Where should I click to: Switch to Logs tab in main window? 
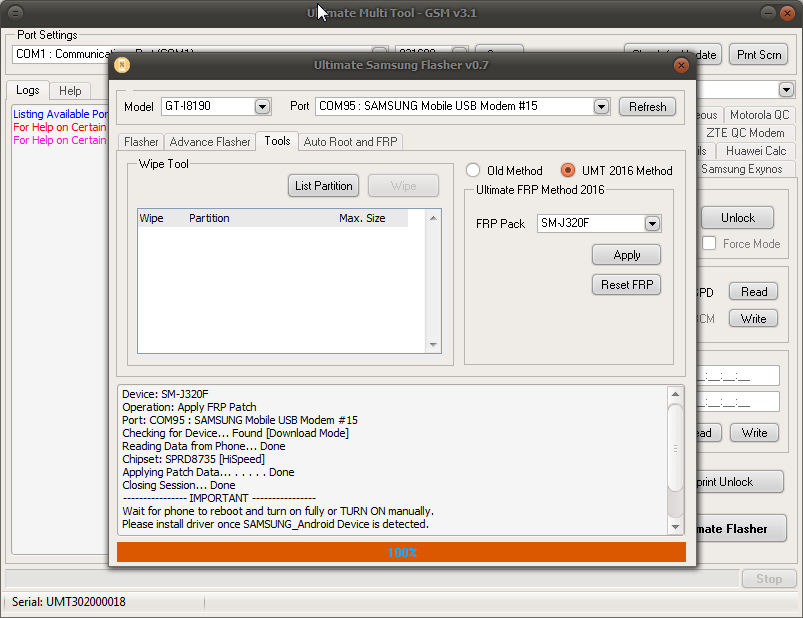28,90
